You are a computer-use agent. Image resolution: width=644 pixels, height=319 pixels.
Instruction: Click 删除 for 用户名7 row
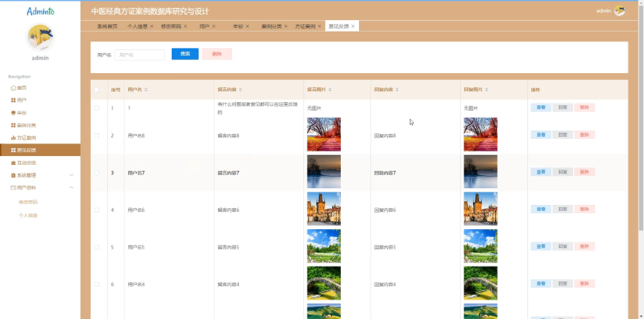point(584,173)
